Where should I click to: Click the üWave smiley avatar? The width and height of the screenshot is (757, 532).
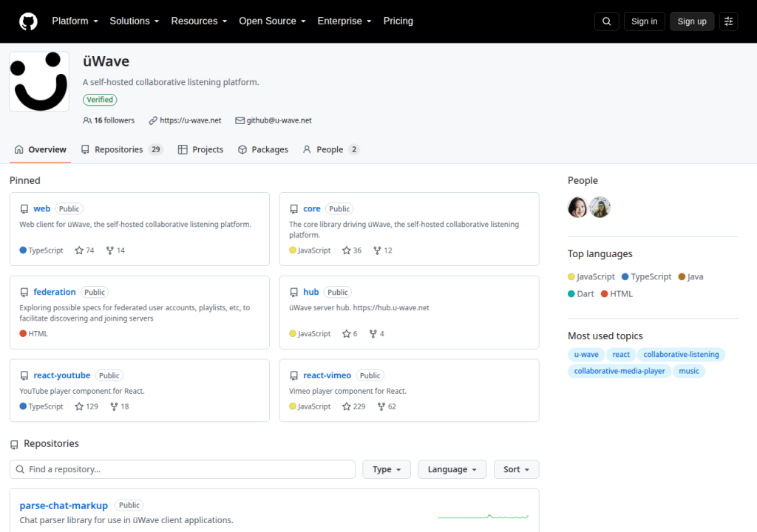pos(39,81)
